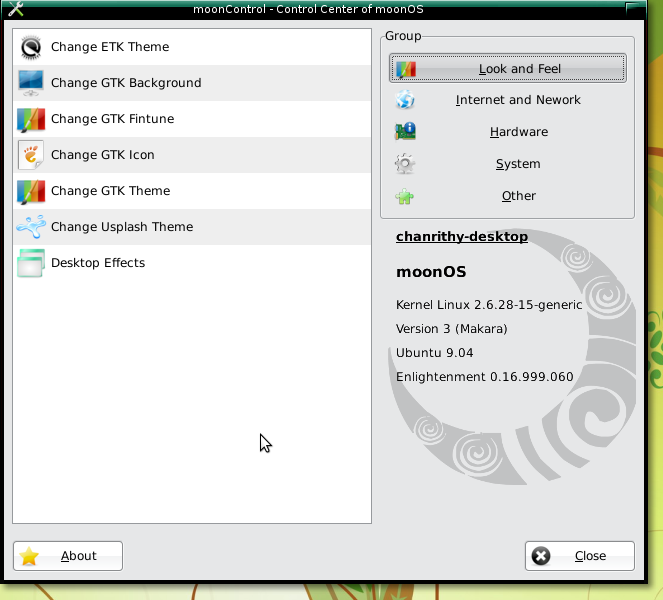
Task: Click the window button at title bar right corner
Action: [634, 8]
